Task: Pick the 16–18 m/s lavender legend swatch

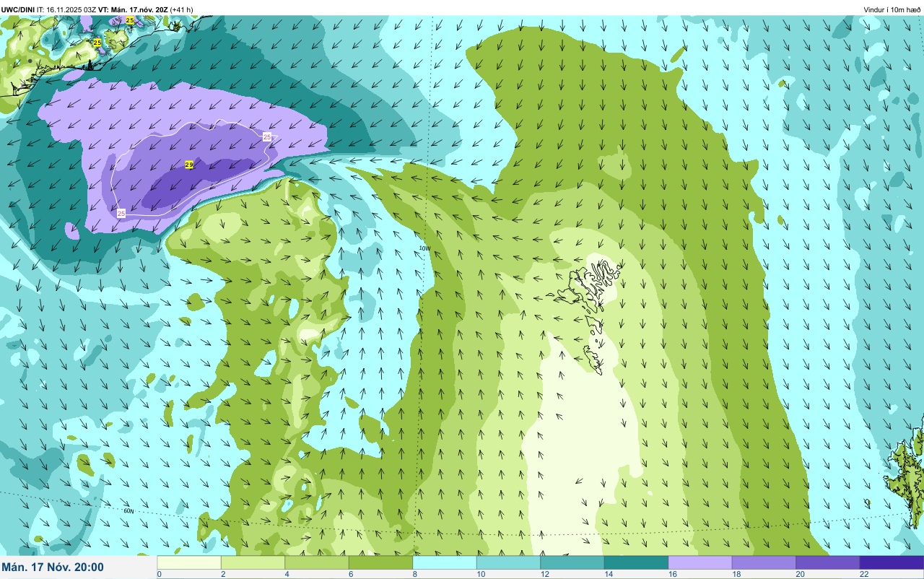Action: click(x=700, y=562)
